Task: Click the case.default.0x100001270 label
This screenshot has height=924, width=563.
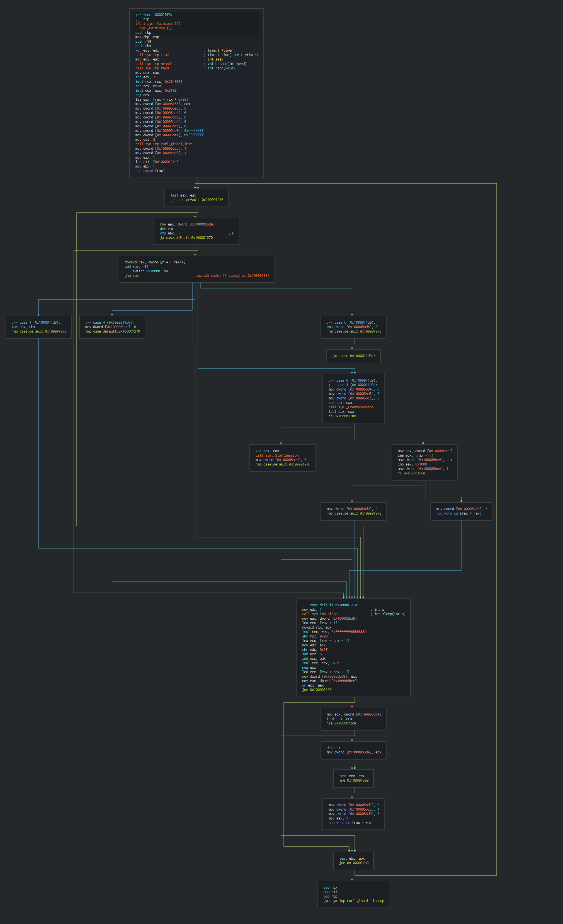Action: tap(330, 605)
